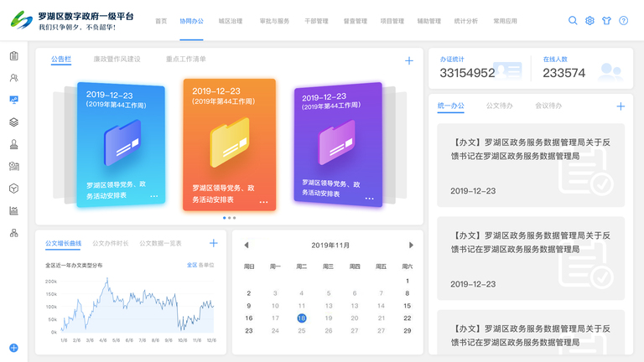This screenshot has width=644, height=362.
Task: Select 各单位 chart filter
Action: coord(206,265)
